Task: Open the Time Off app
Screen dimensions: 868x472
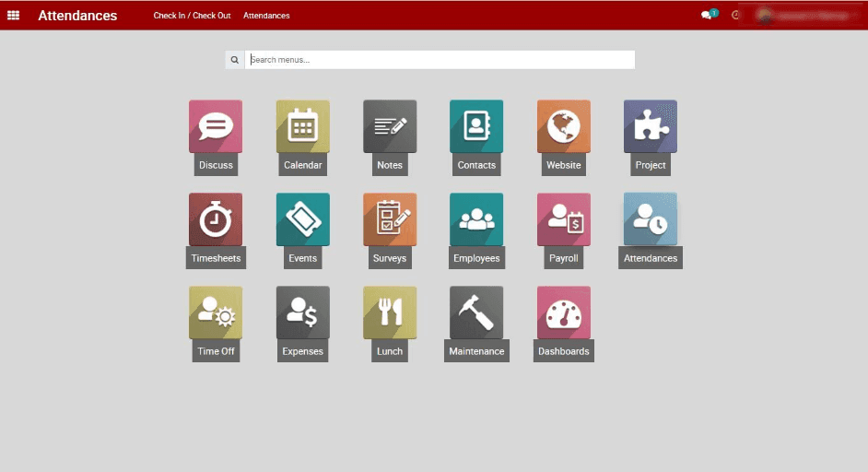Action: point(216,313)
